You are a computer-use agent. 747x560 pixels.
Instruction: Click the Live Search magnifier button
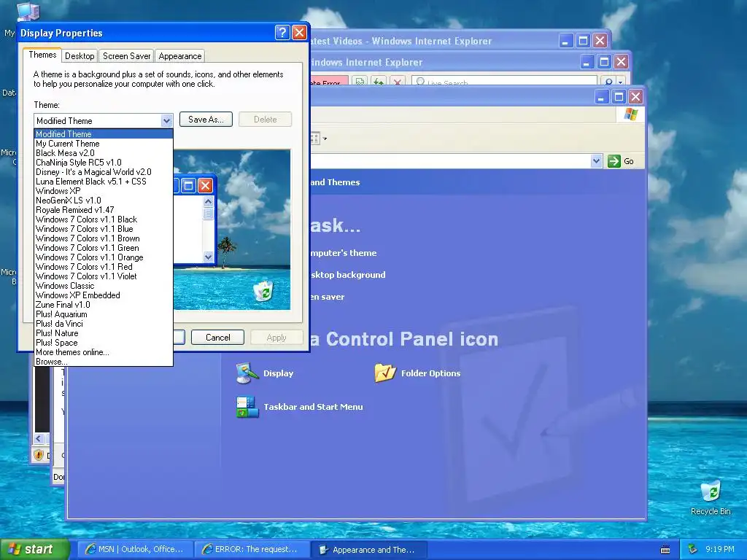608,82
